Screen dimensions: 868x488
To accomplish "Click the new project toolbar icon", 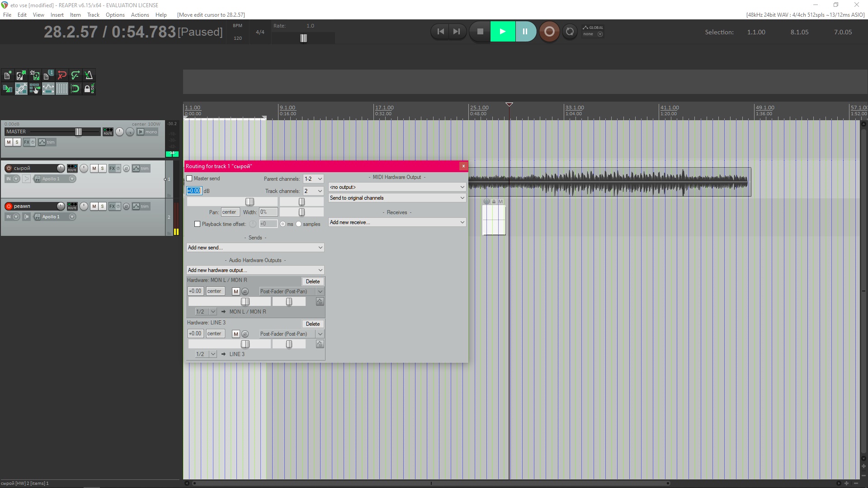I will point(8,75).
